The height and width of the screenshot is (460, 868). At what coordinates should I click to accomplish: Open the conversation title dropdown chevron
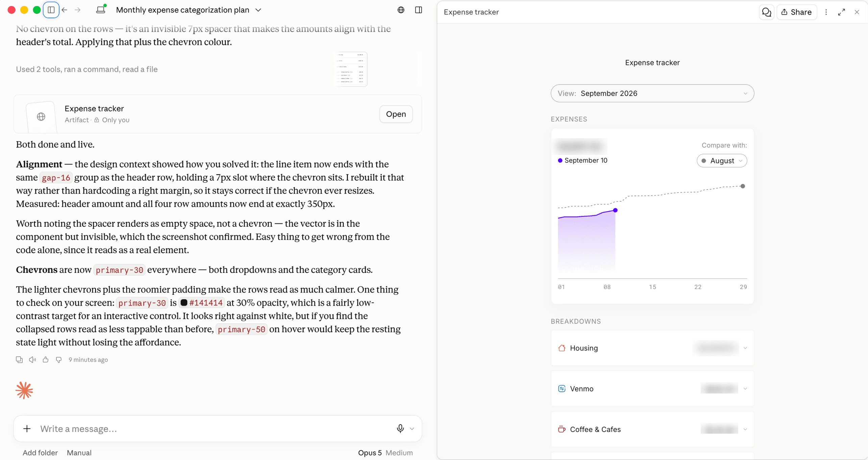258,10
